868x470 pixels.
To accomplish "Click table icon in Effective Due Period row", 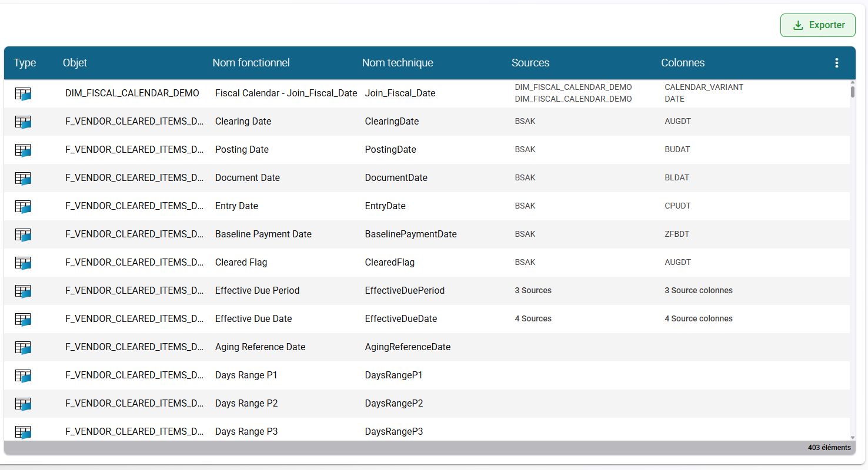I will point(23,291).
